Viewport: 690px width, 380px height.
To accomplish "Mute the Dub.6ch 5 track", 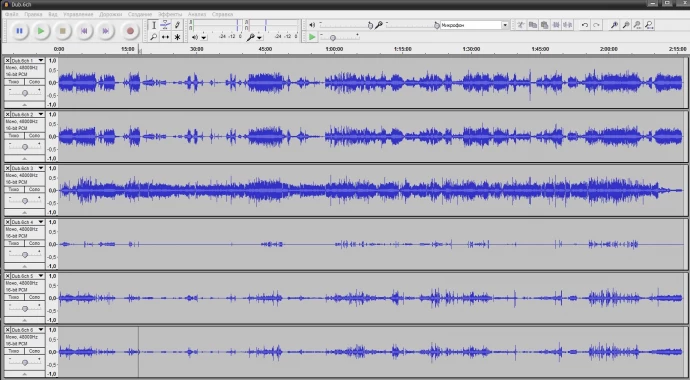I will [x=14, y=297].
